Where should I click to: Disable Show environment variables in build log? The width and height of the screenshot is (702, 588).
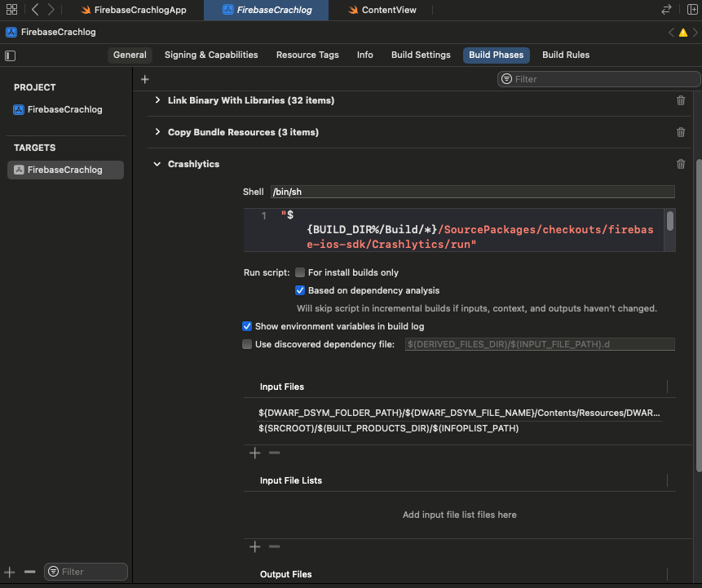247,326
